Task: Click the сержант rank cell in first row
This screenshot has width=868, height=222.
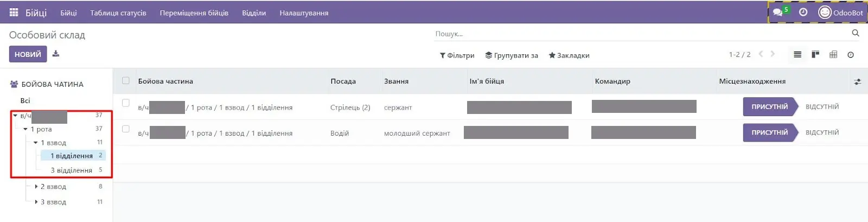Action: click(x=398, y=107)
